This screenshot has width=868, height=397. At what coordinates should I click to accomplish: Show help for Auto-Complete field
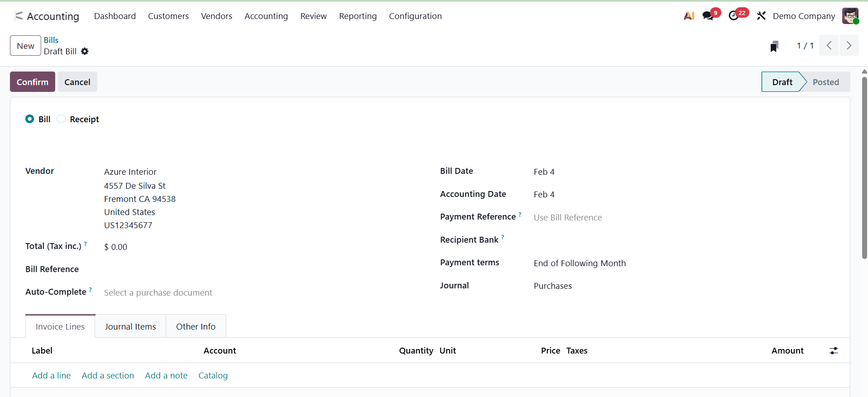tap(90, 289)
